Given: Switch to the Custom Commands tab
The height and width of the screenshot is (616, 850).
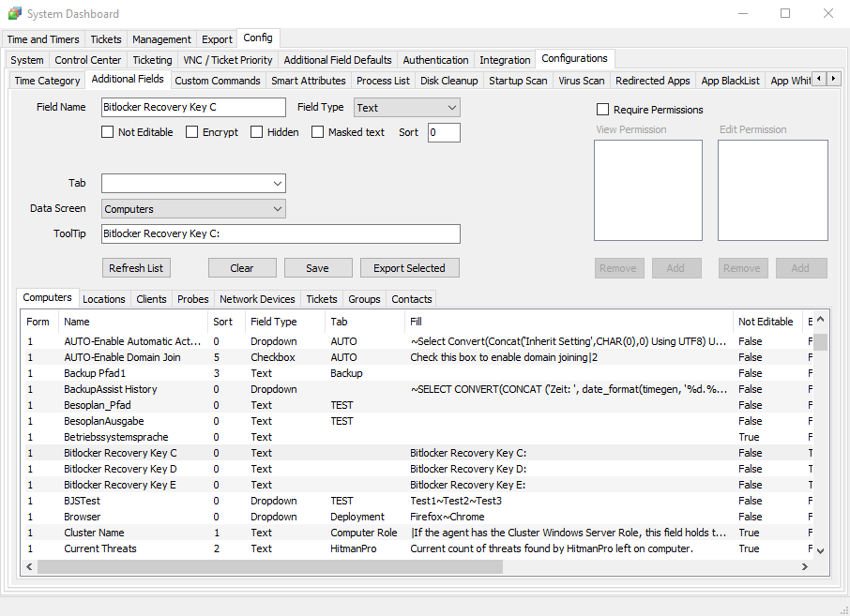Looking at the screenshot, I should pyautogui.click(x=217, y=81).
